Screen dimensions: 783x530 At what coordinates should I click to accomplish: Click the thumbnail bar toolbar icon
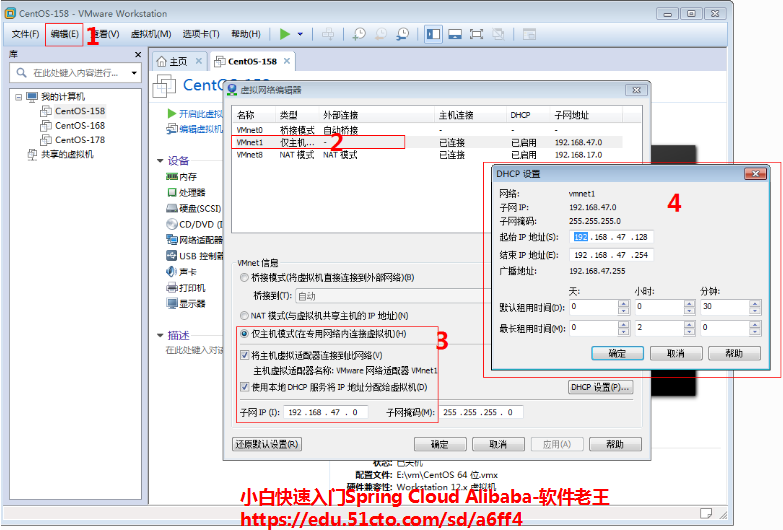tap(455, 34)
